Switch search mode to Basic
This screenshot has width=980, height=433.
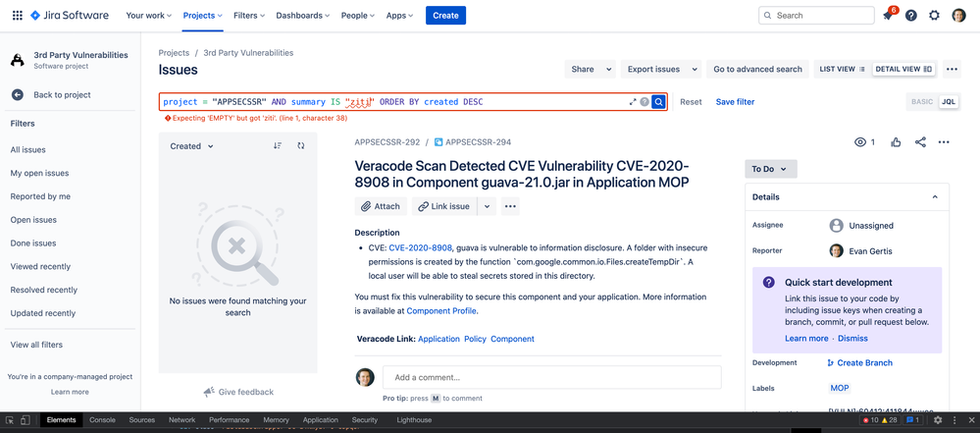click(x=922, y=101)
